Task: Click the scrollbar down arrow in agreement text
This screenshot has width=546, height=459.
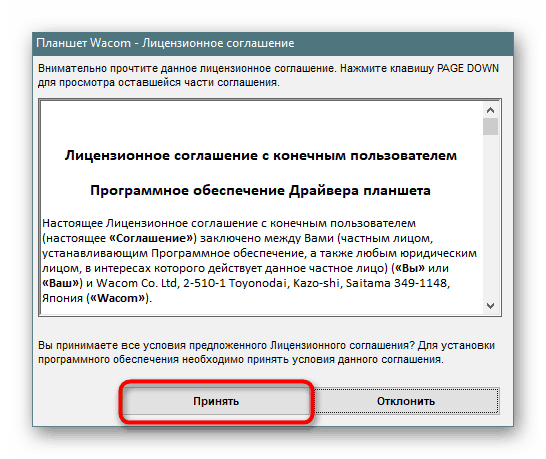Action: pyautogui.click(x=490, y=306)
